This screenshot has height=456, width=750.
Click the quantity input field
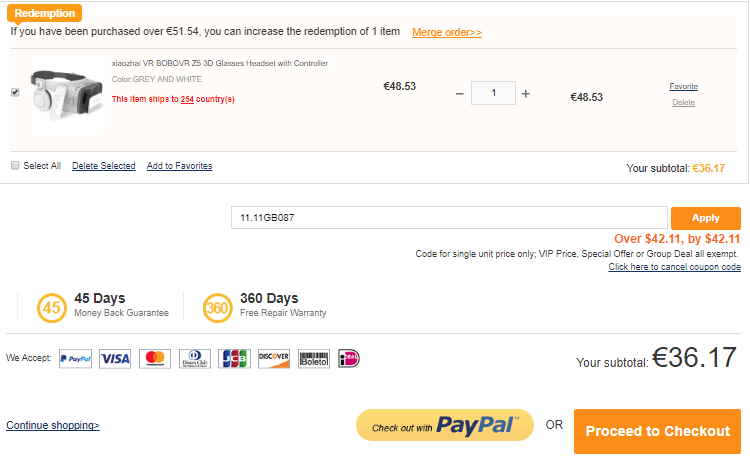[x=493, y=93]
